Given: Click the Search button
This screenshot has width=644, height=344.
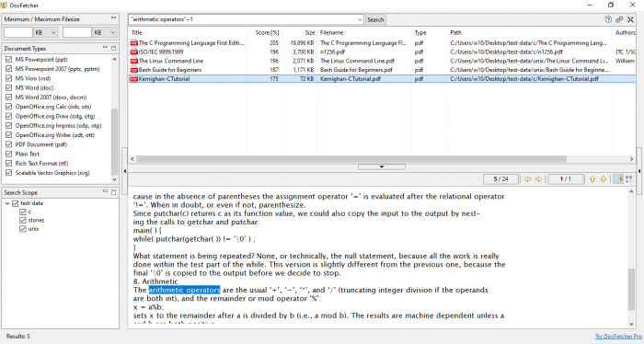Looking at the screenshot, I should (x=375, y=19).
